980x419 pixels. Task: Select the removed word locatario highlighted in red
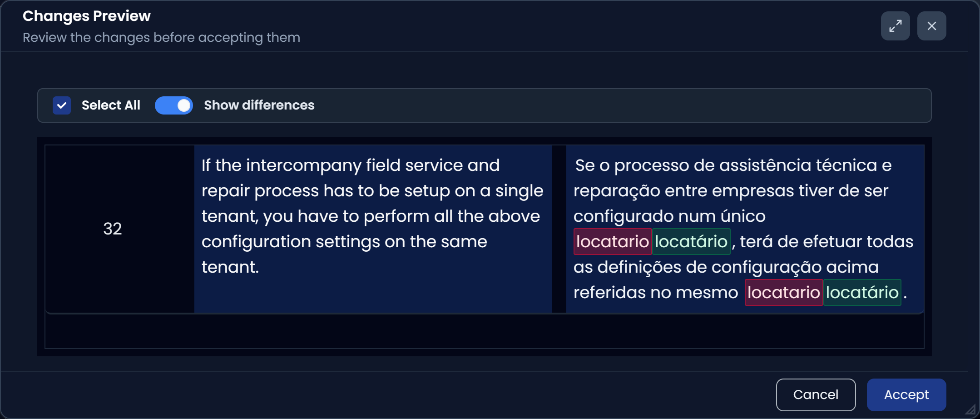612,241
